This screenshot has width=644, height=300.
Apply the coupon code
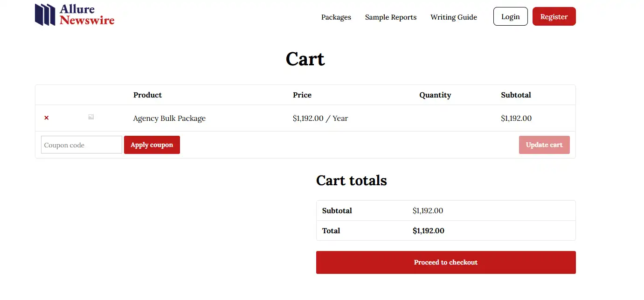152,145
